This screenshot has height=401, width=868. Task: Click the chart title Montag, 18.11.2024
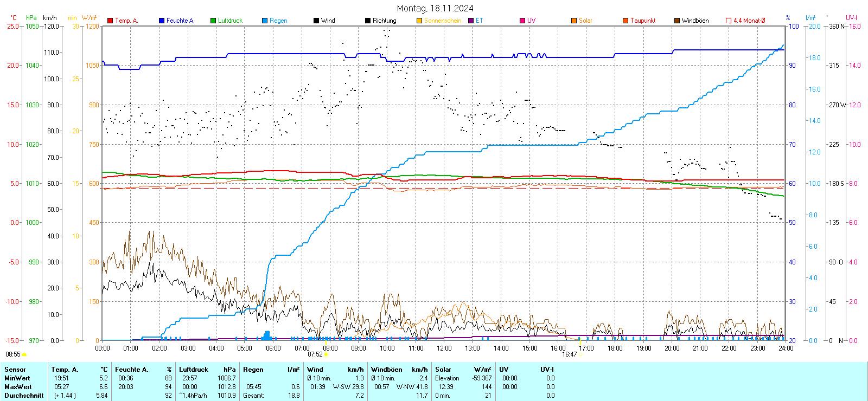click(x=435, y=8)
